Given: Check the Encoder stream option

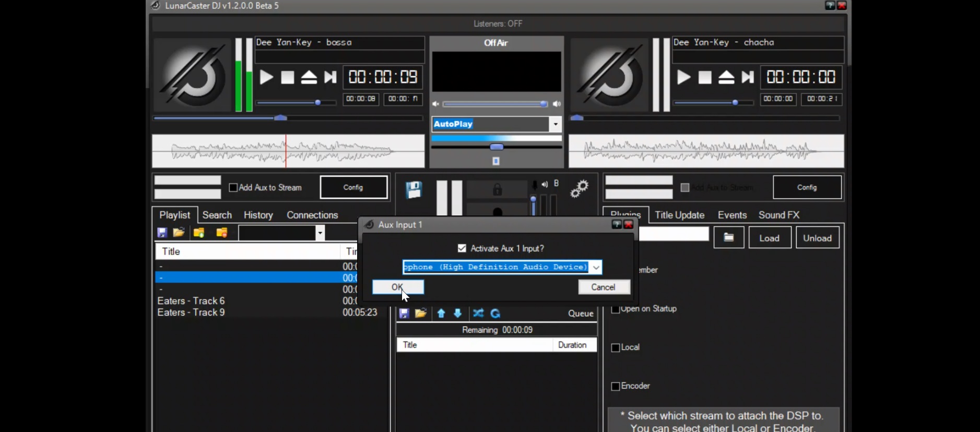Looking at the screenshot, I should coord(616,387).
